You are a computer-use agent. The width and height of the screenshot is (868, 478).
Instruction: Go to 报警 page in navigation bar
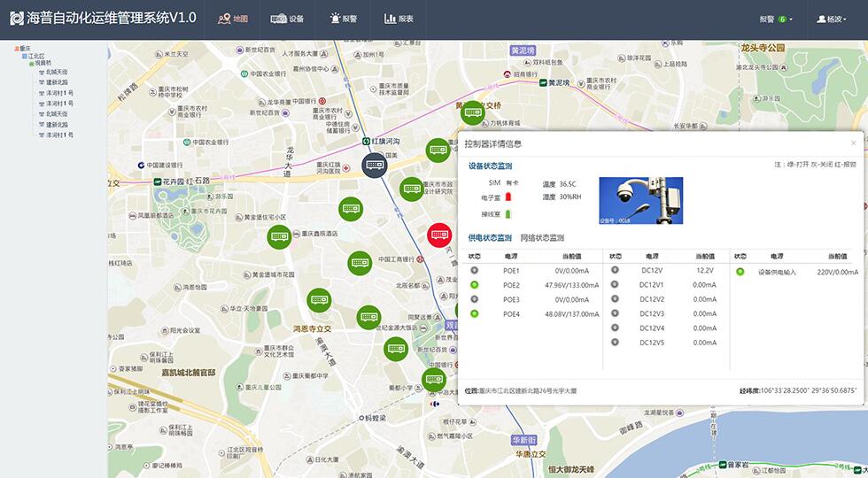pos(343,19)
